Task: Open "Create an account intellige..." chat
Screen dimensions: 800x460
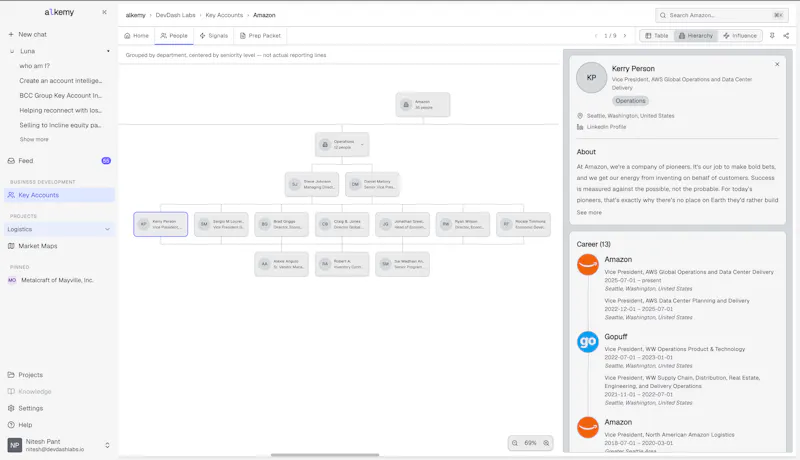Action: click(x=61, y=81)
